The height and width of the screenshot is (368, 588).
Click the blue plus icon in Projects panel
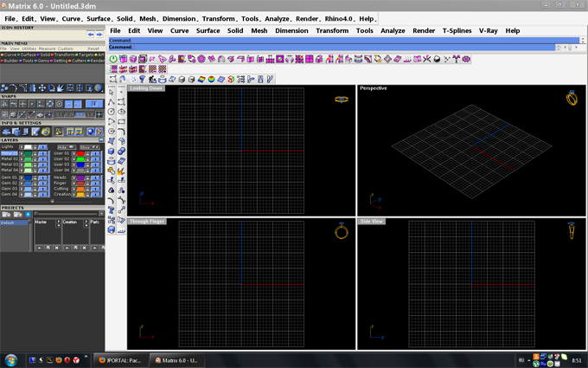[28, 215]
